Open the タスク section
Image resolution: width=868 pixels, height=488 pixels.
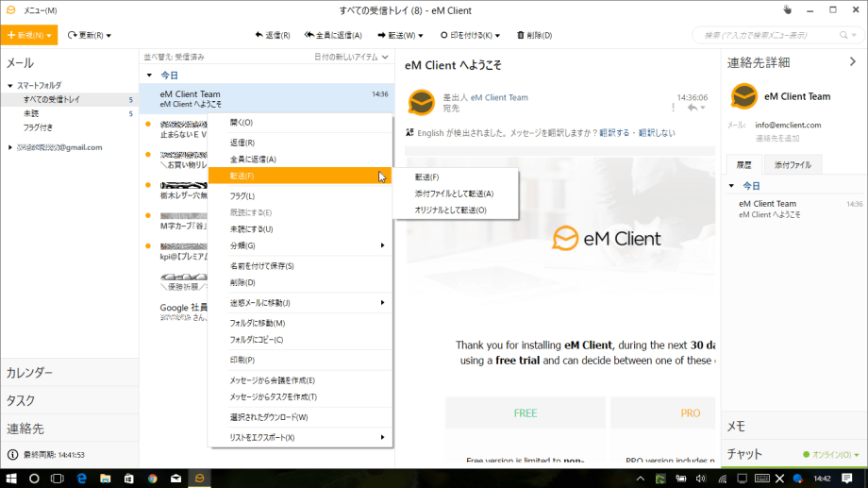pos(70,400)
